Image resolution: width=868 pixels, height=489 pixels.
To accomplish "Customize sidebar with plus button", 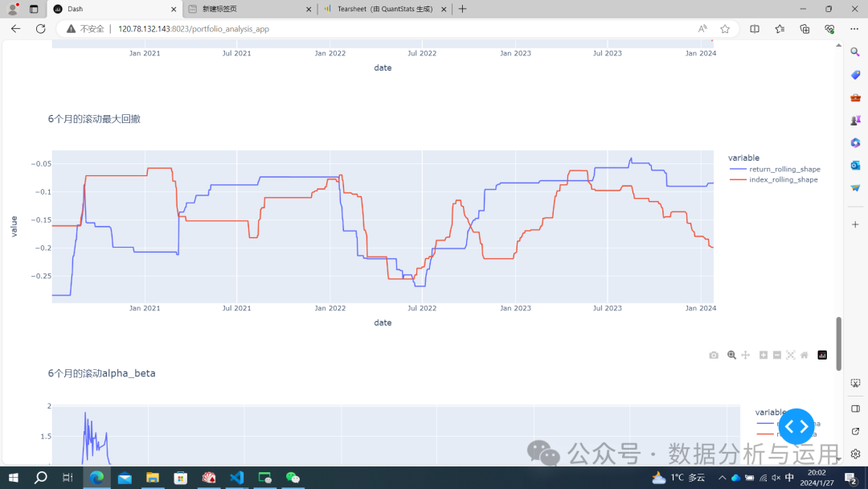I will point(855,224).
